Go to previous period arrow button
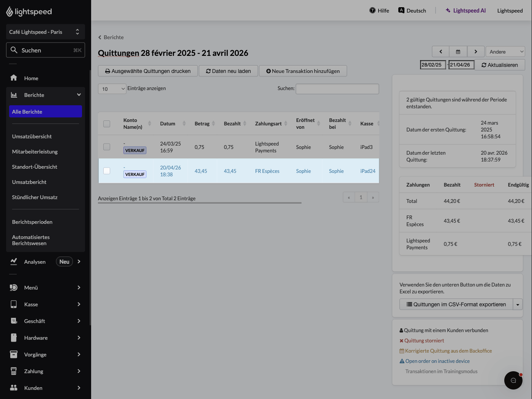 point(441,52)
